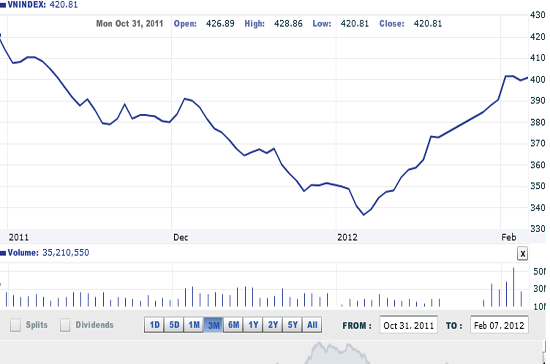Click the Dec label on time axis
Viewport: 550px width, 364px height.
point(181,237)
